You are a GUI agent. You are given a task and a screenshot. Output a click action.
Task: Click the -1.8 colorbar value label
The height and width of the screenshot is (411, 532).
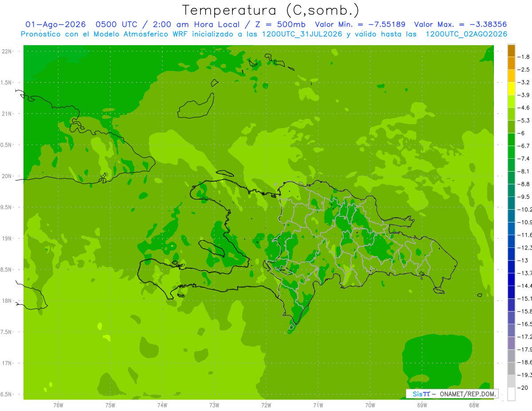[x=524, y=57]
